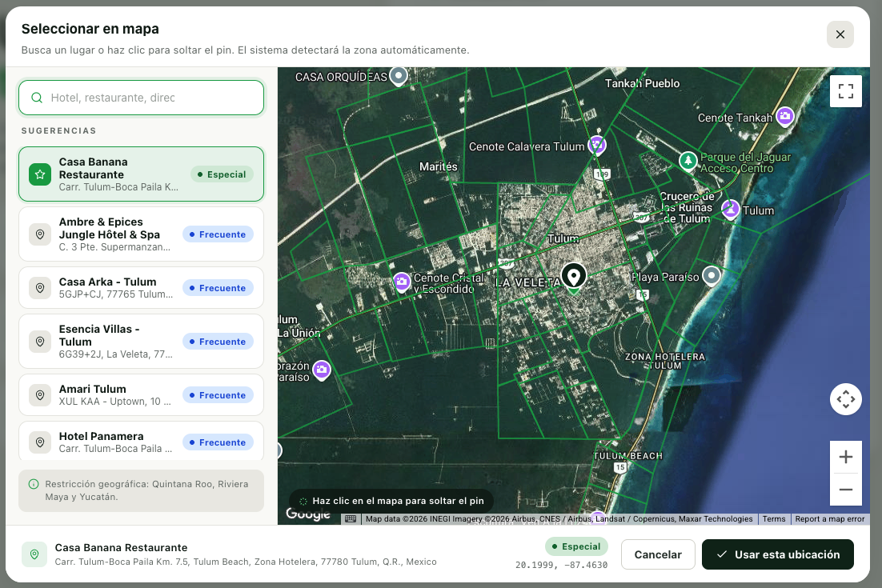
Task: Click the Tankah Pueblo map label
Action: point(642,83)
